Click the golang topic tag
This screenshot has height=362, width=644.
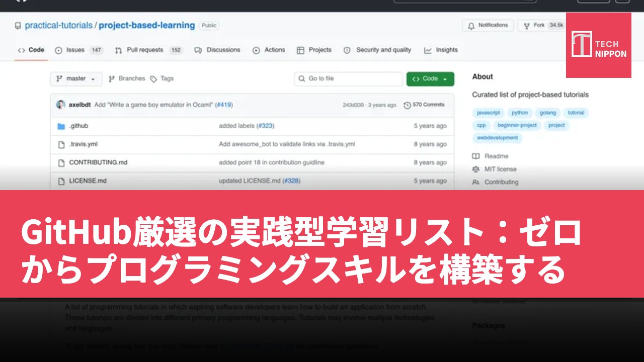coord(548,113)
